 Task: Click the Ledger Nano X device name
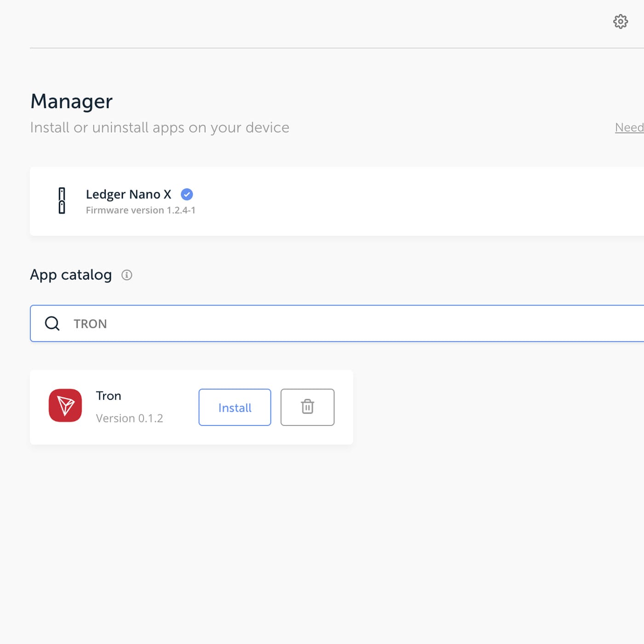128,195
